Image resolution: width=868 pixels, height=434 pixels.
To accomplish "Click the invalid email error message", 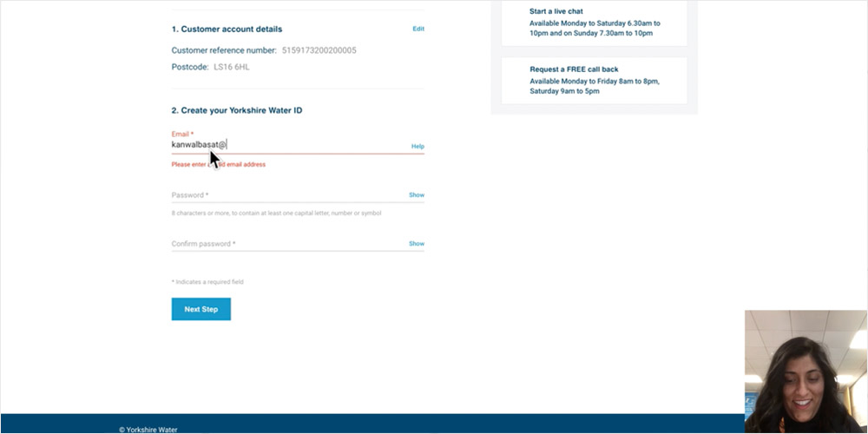I will tap(219, 164).
